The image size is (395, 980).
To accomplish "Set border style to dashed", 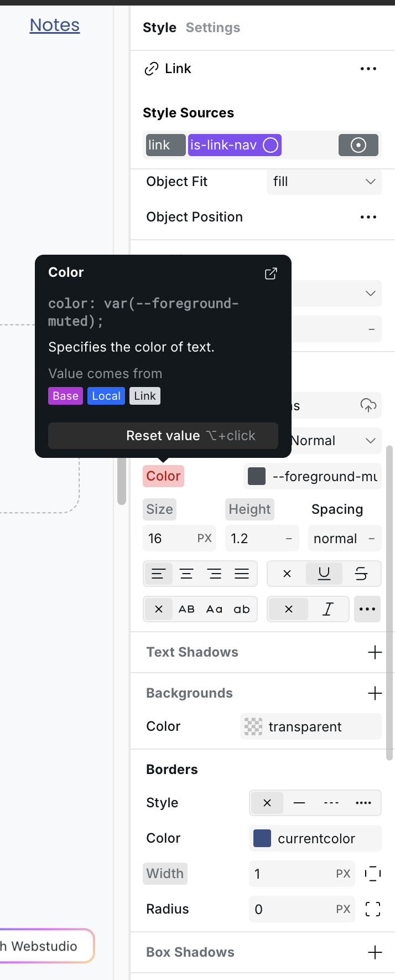I will coord(331,803).
